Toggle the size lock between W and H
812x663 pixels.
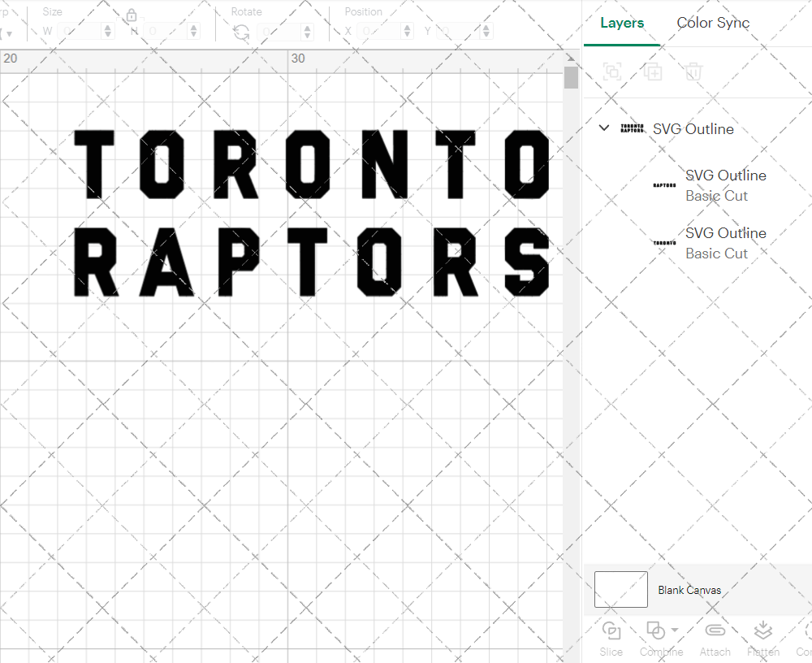132,15
